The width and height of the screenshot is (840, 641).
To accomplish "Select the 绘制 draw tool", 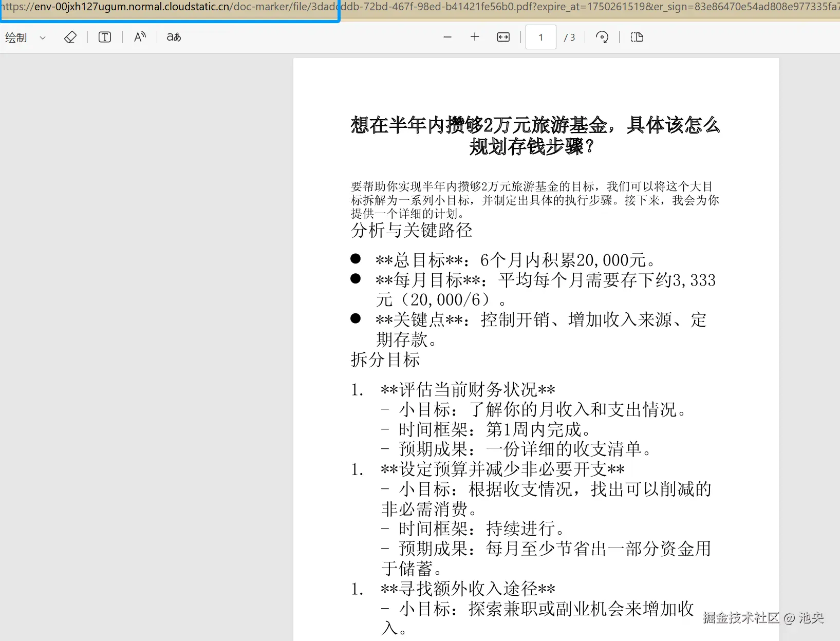I will 15,36.
